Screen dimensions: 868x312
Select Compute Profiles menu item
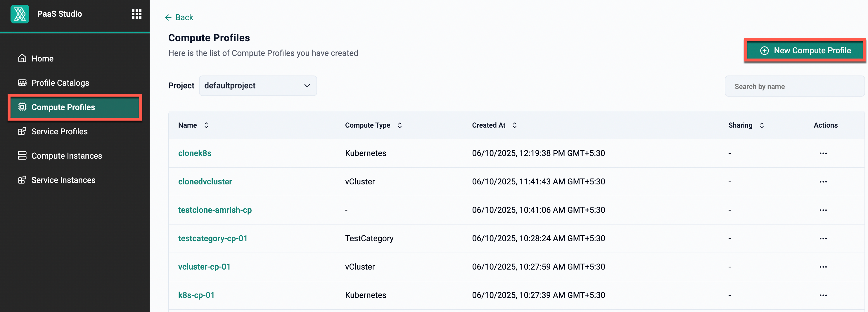(x=75, y=107)
